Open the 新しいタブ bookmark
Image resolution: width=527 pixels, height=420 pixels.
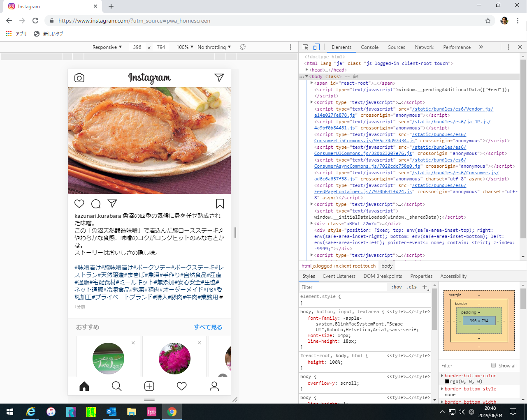49,34
